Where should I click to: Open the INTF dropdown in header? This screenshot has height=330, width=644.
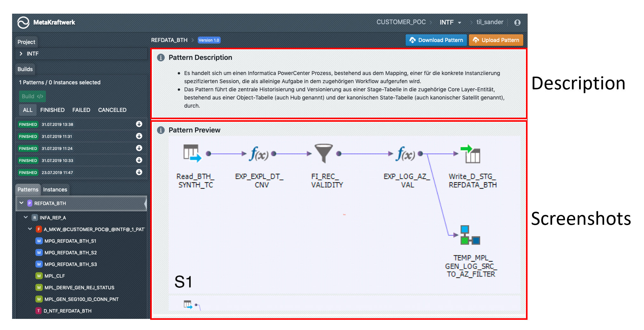pyautogui.click(x=450, y=22)
